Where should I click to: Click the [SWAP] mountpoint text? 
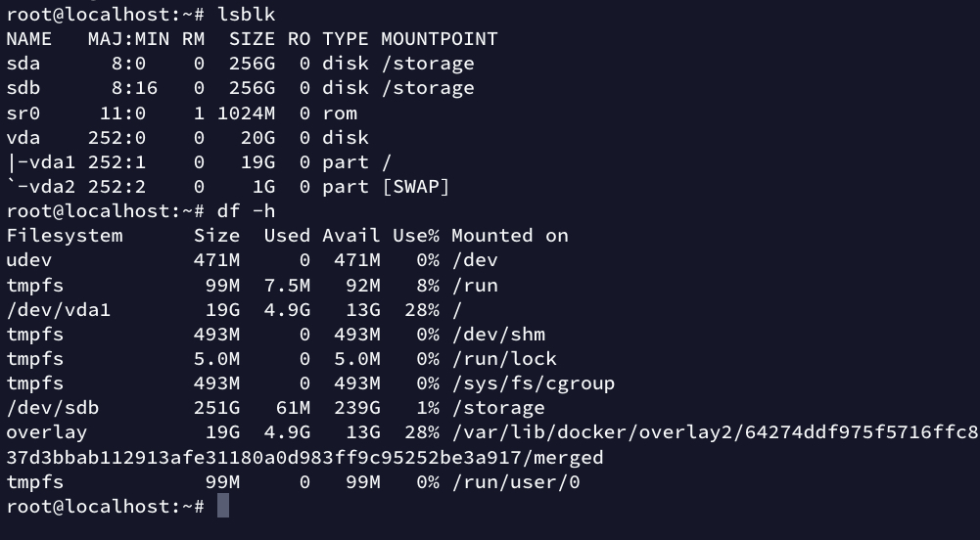pos(416,187)
